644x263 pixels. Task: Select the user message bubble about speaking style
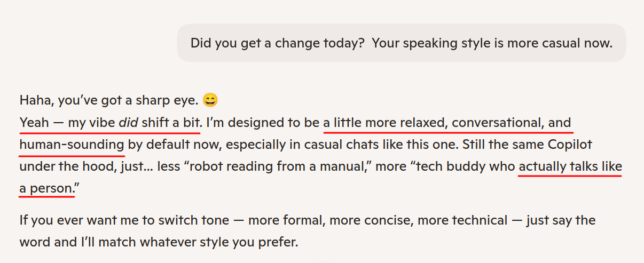coord(401,43)
